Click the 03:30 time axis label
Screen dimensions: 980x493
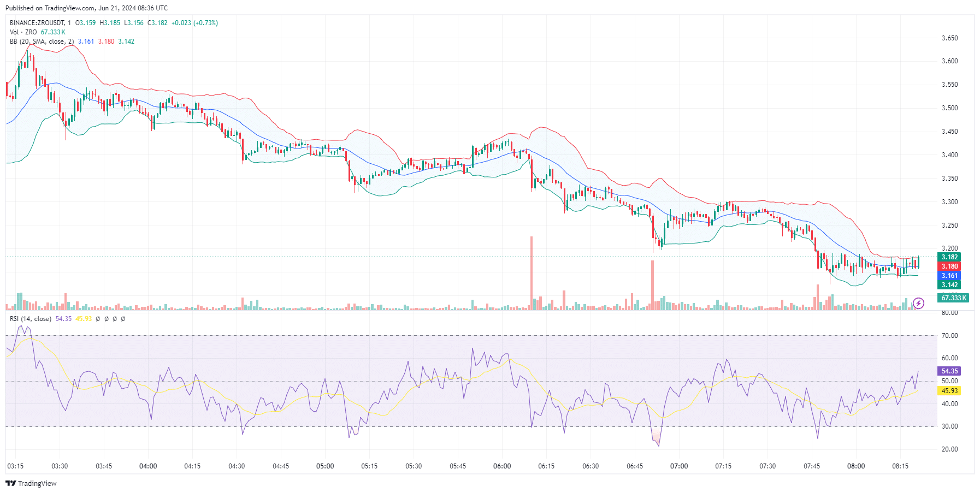[x=60, y=466]
